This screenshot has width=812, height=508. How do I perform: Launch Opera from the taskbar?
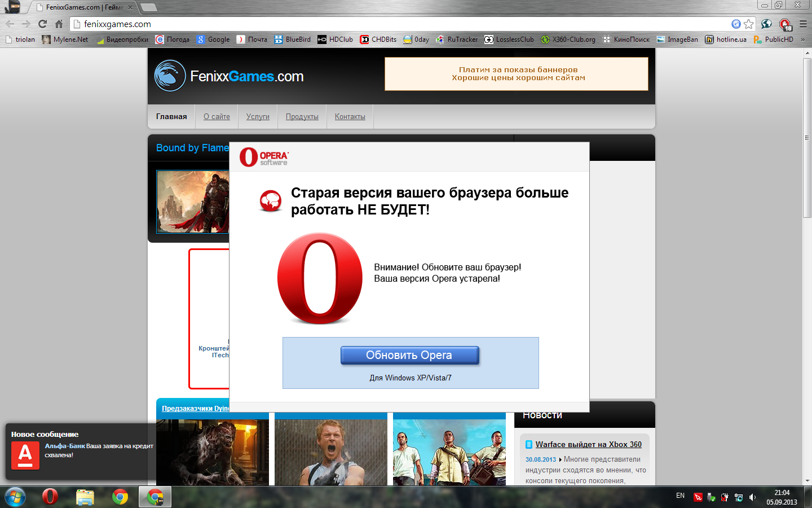pos(50,497)
